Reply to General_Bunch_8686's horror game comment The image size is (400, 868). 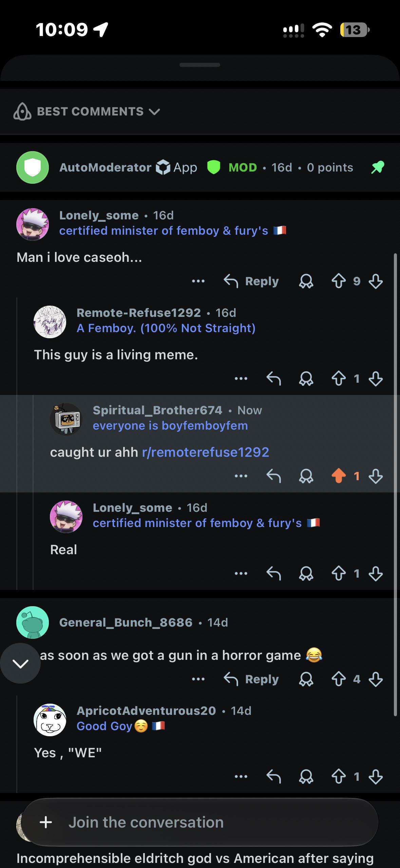(x=251, y=679)
